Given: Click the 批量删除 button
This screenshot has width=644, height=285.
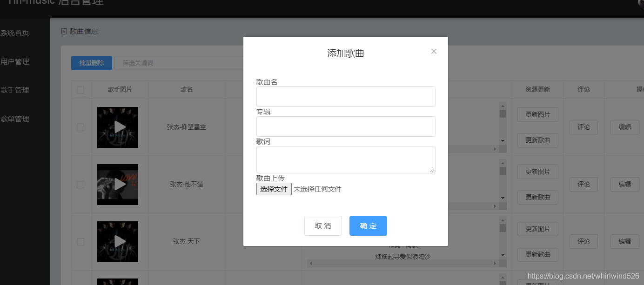Looking at the screenshot, I should pos(92,63).
